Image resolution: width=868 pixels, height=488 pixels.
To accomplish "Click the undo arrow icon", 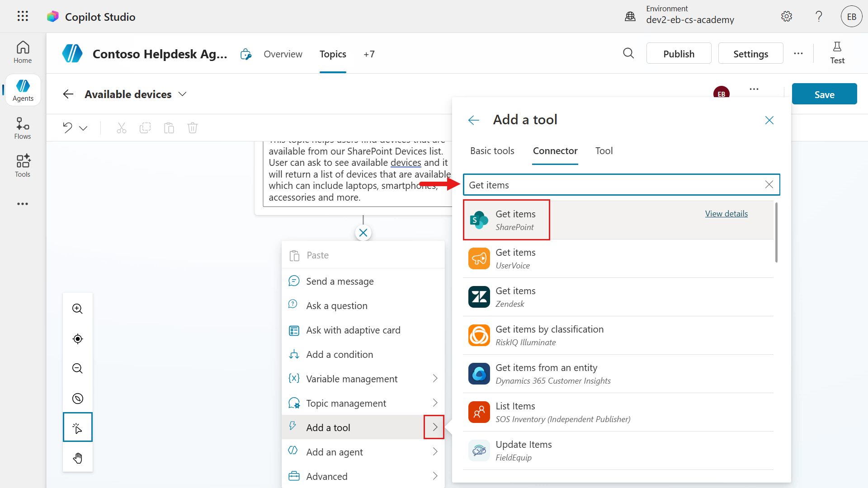I will click(68, 128).
